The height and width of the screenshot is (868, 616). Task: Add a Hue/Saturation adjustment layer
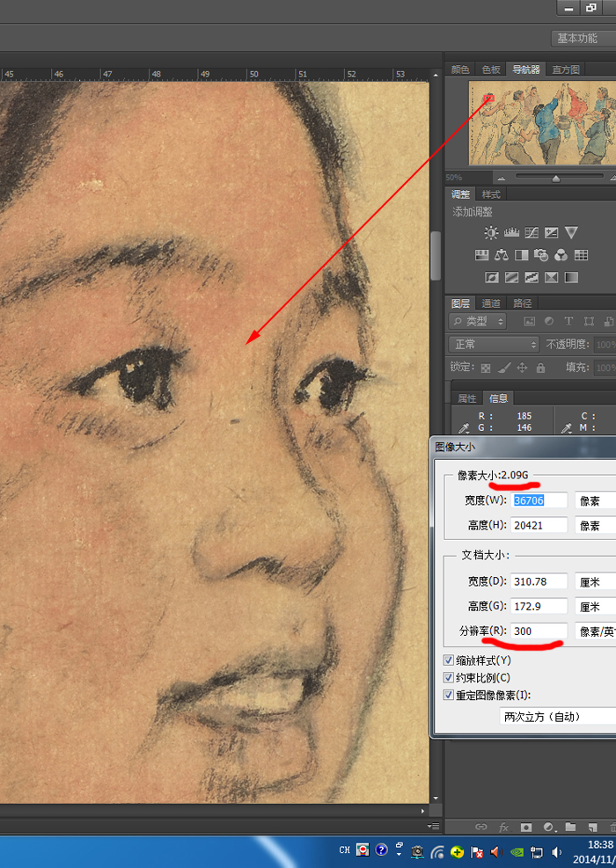click(481, 255)
